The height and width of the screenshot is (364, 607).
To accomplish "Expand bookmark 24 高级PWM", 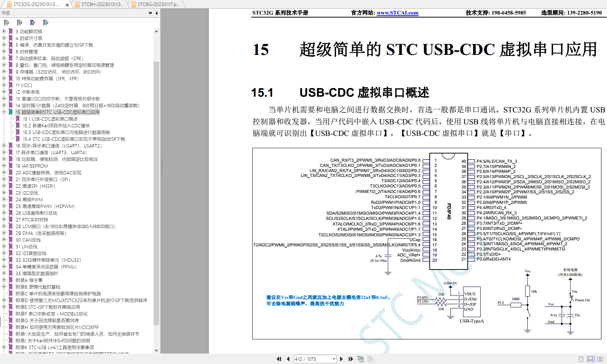I will 4,199.
